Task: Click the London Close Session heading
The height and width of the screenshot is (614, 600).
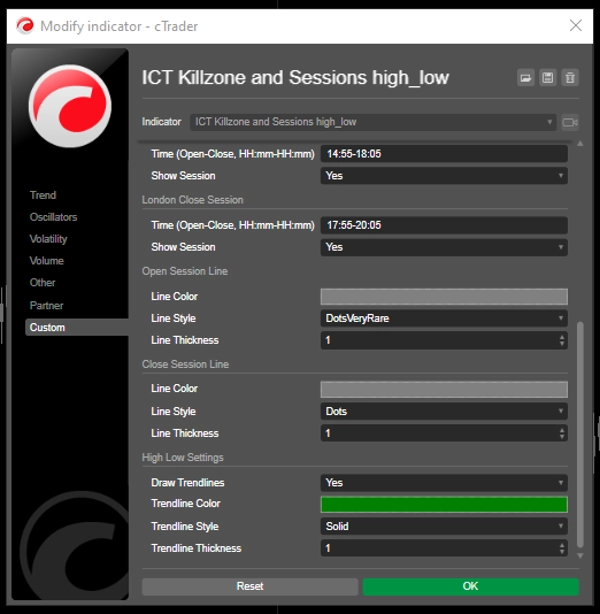Action: click(x=193, y=200)
